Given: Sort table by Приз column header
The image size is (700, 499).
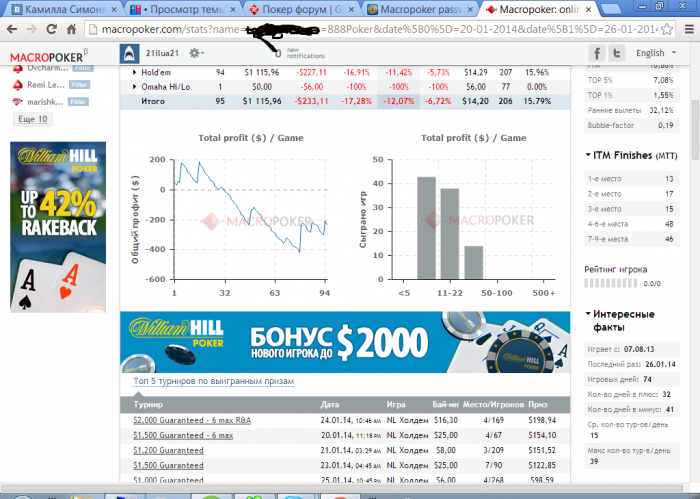Looking at the screenshot, I should (x=538, y=404).
